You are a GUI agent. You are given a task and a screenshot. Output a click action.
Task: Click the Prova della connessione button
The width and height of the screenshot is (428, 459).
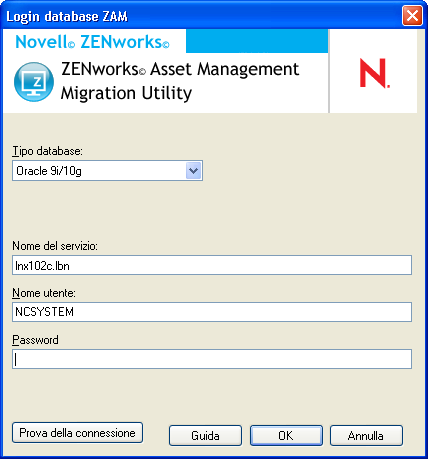77,433
